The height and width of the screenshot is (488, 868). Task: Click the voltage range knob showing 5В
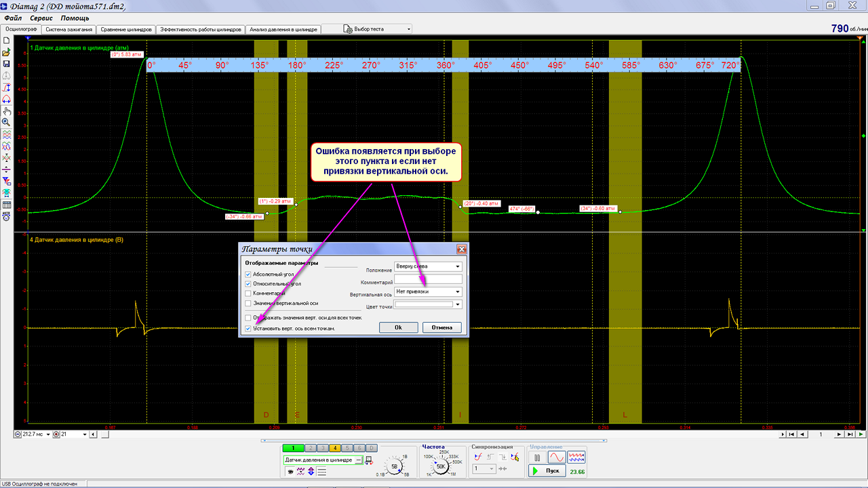(395, 466)
